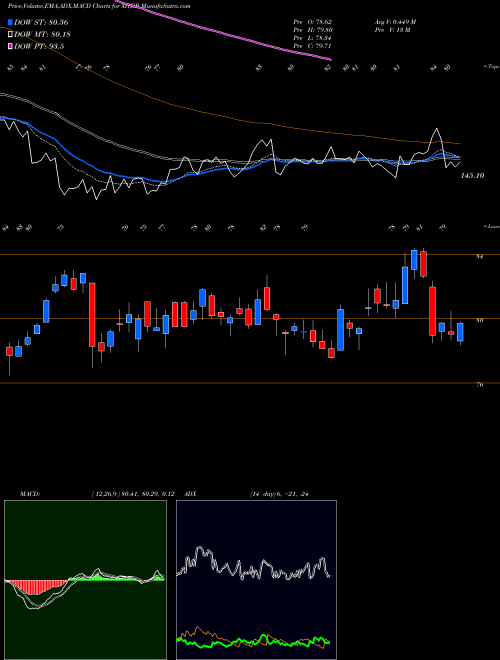Click the 84 price axis label
This screenshot has height=660, width=500.
click(x=479, y=256)
